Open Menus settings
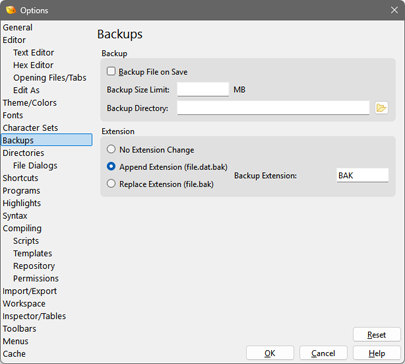 [x=15, y=341]
